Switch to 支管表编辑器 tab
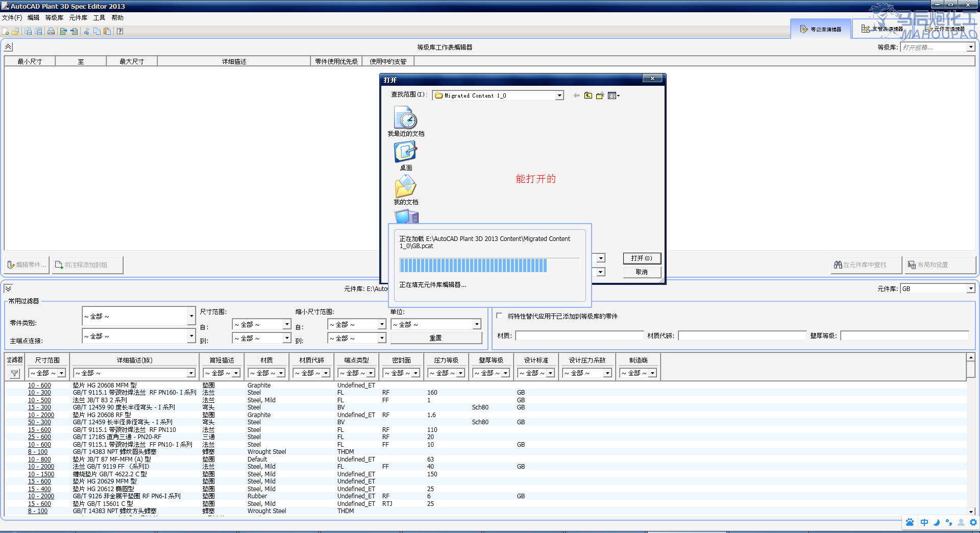The height and width of the screenshot is (533, 980). [x=882, y=29]
